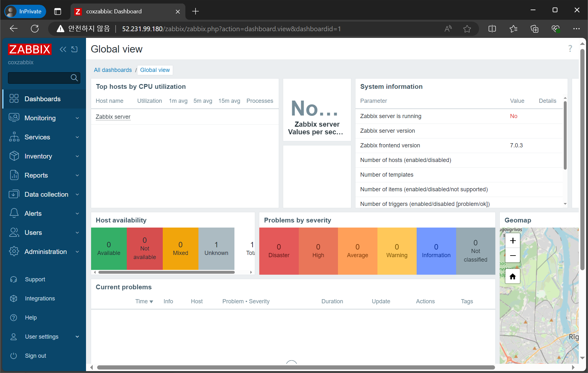Open browser split screen view
The image size is (588, 373).
(x=492, y=29)
